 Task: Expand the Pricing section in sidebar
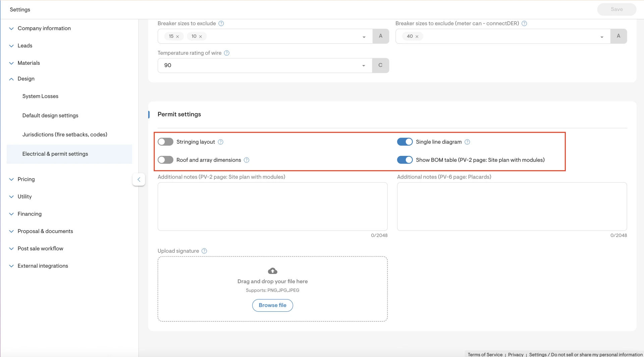pyautogui.click(x=26, y=179)
